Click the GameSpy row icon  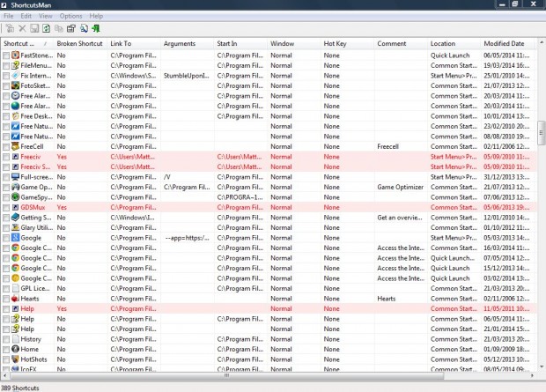(x=15, y=196)
